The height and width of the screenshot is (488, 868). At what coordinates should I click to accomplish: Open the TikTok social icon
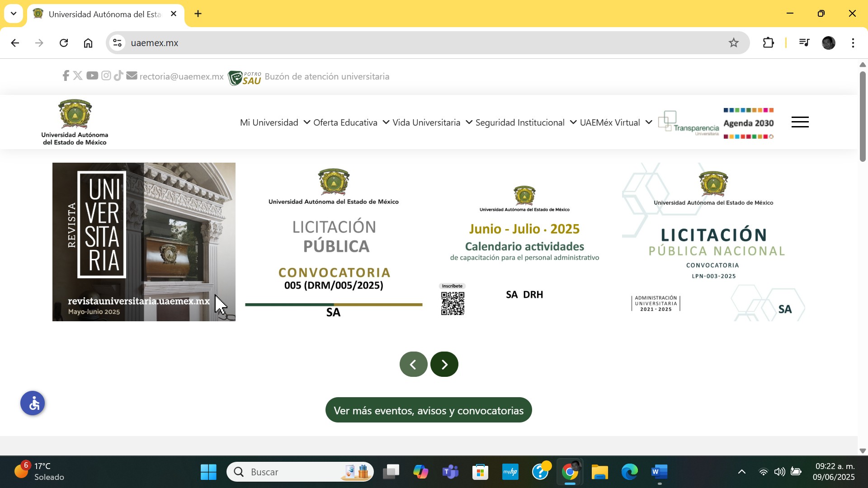coord(118,76)
